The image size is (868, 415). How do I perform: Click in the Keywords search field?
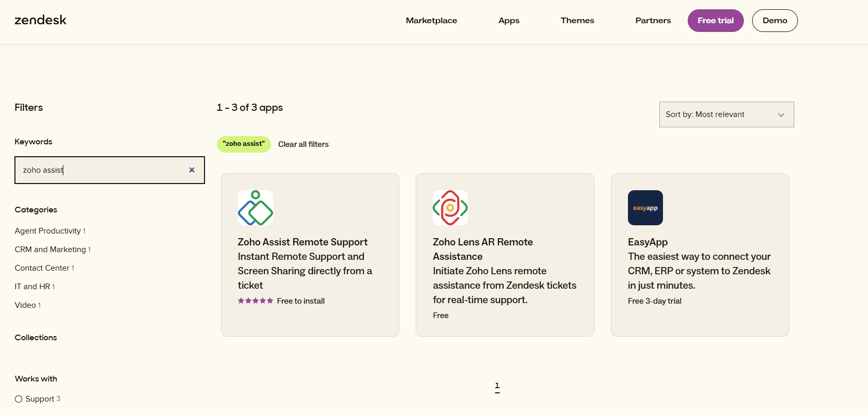pyautogui.click(x=103, y=170)
